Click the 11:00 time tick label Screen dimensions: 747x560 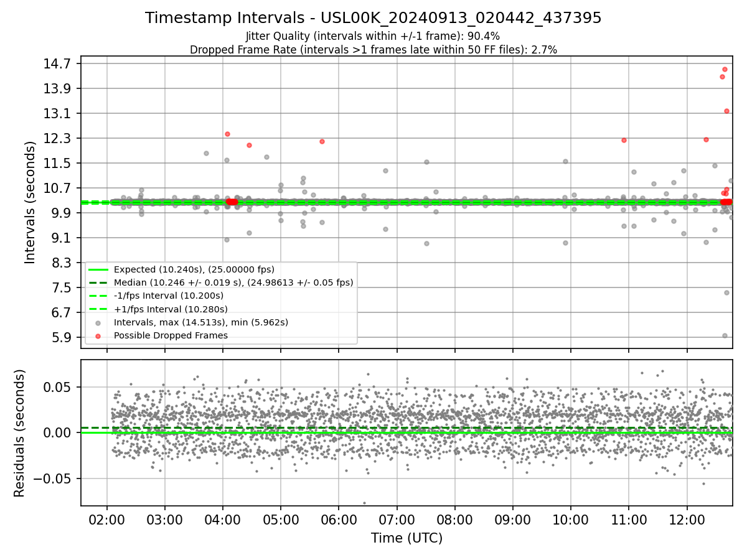click(629, 519)
